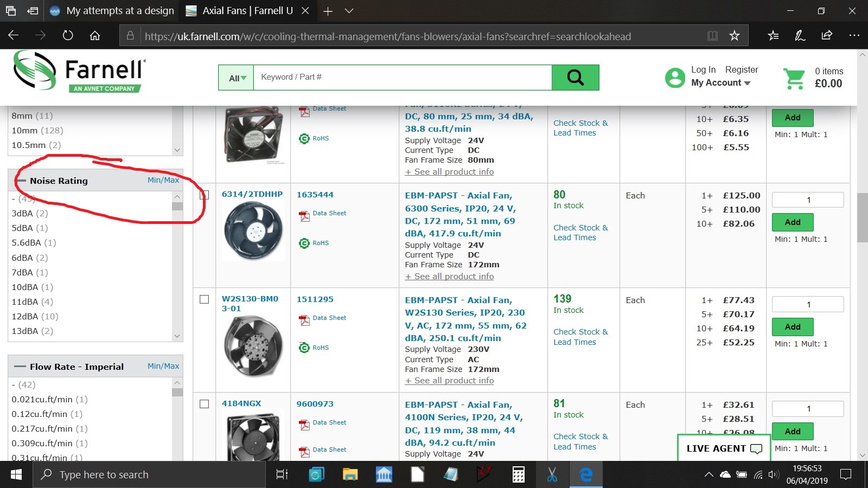Click the share page icon
868x488 pixels.
point(827,36)
